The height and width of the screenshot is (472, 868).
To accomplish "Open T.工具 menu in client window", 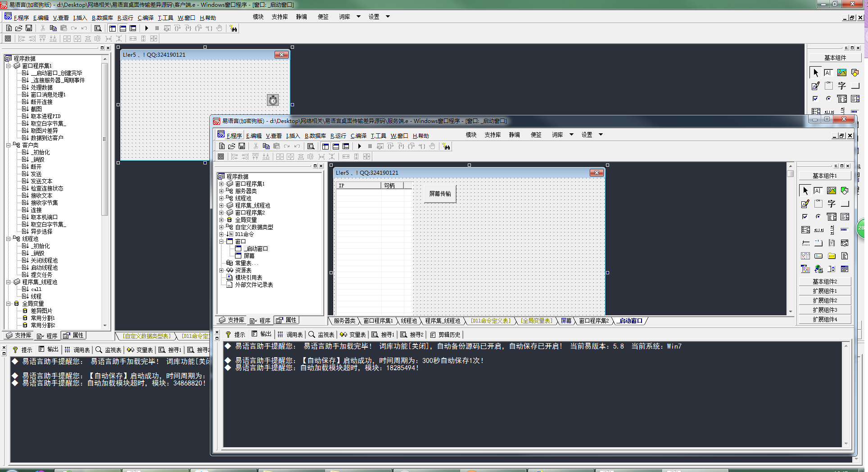I will tap(165, 18).
